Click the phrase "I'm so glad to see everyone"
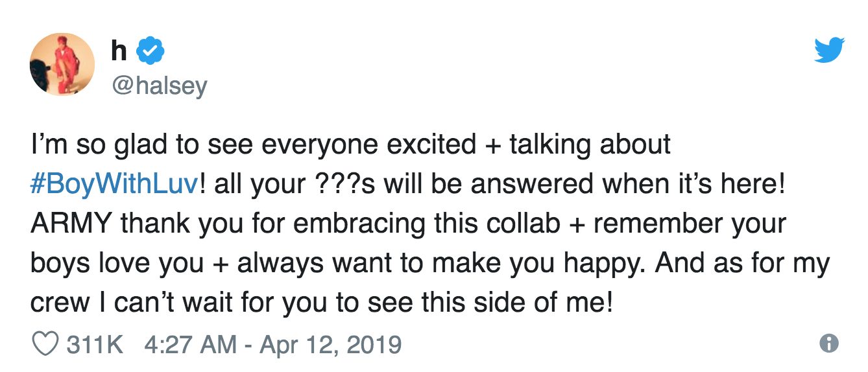Screen dimensions: 868x372 point(168,145)
